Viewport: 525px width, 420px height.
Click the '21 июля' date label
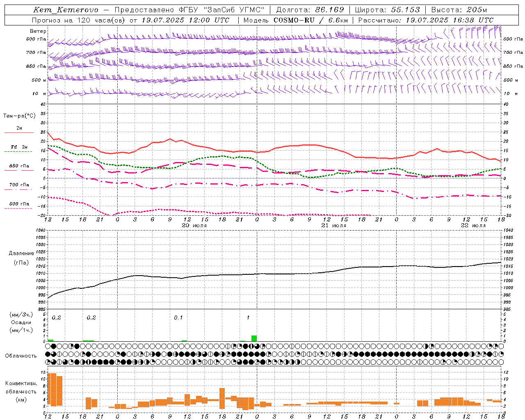tap(333, 226)
